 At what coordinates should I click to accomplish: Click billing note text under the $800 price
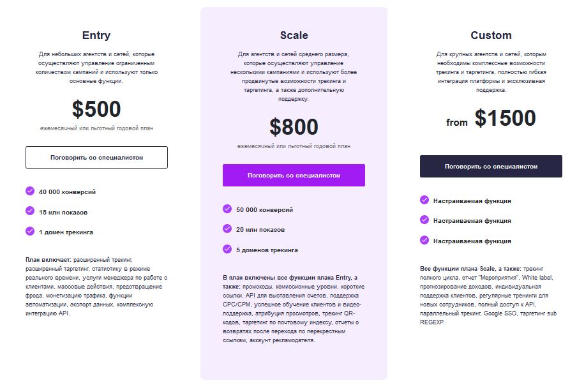tap(294, 146)
